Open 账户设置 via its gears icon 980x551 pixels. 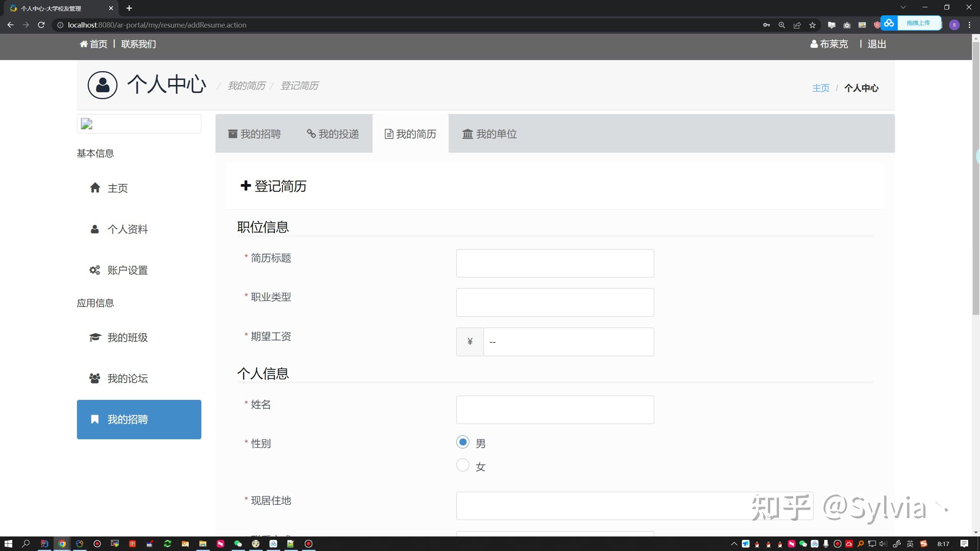click(x=95, y=270)
